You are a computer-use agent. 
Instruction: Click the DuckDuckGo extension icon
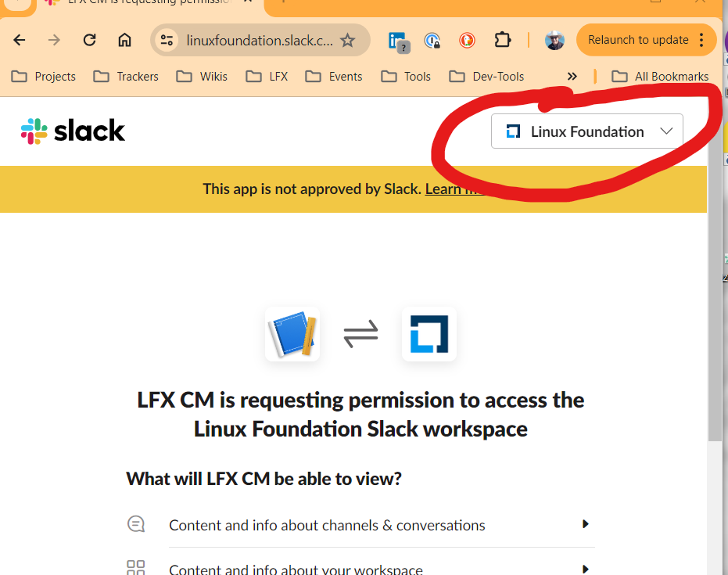coord(468,40)
